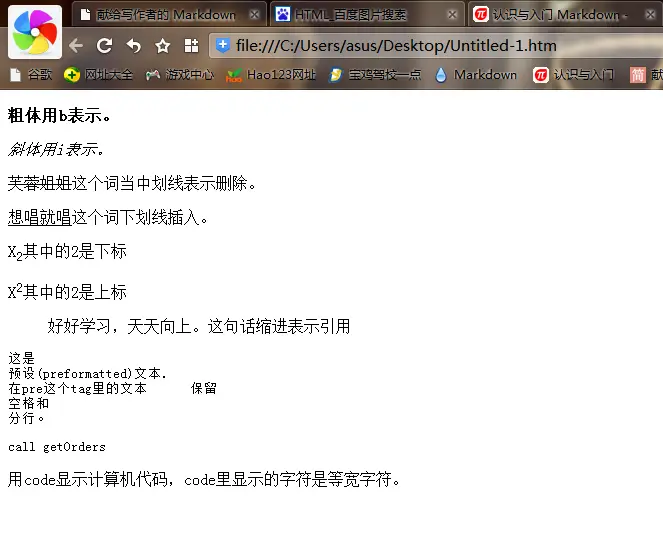Image resolution: width=663 pixels, height=560 pixels.
Task: Click the Hao123 logo icon in bookmarks bar
Action: tap(233, 75)
